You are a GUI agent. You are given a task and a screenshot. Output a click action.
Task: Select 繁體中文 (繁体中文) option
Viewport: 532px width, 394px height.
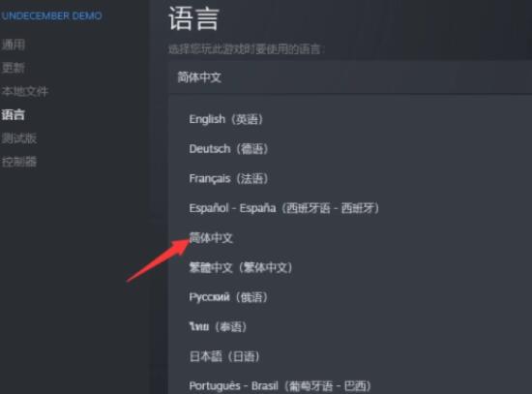(x=241, y=267)
